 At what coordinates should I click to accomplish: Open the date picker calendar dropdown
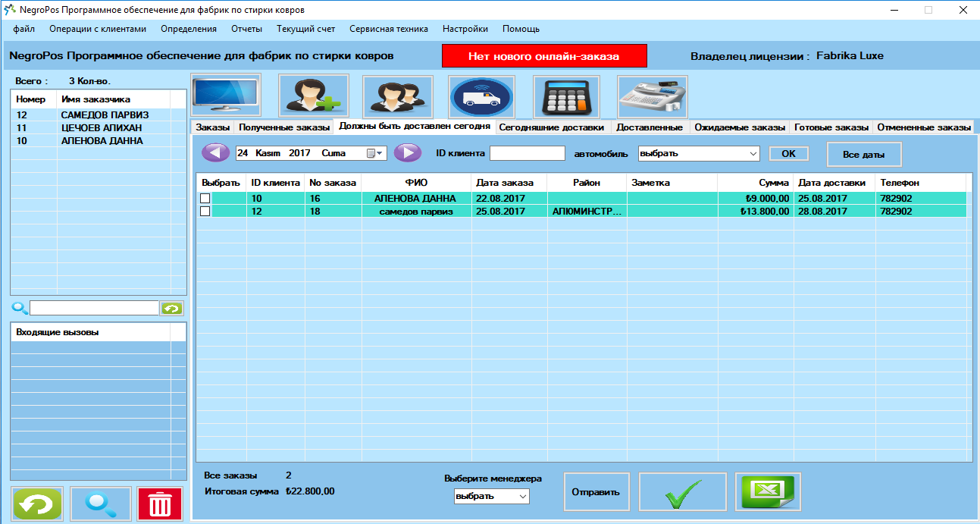click(x=376, y=153)
